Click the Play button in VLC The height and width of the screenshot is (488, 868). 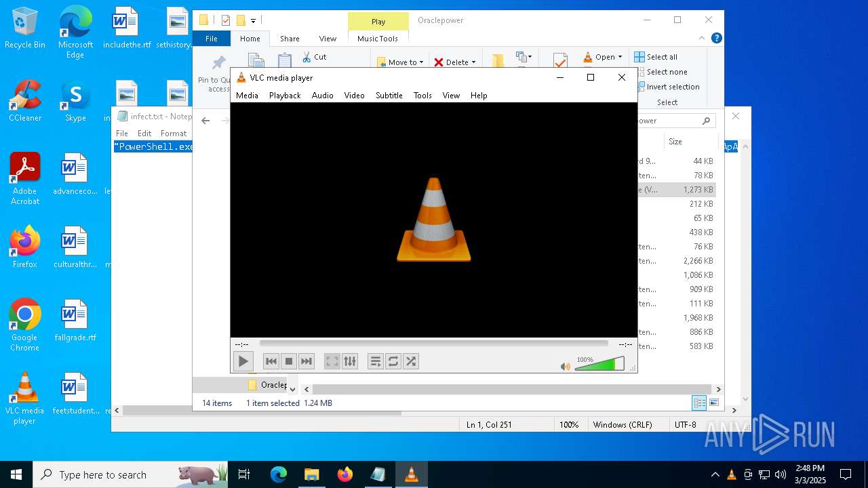pos(243,361)
